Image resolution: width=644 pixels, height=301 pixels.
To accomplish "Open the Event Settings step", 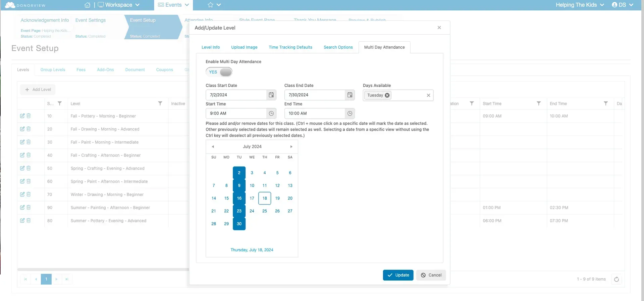I will 91,20.
